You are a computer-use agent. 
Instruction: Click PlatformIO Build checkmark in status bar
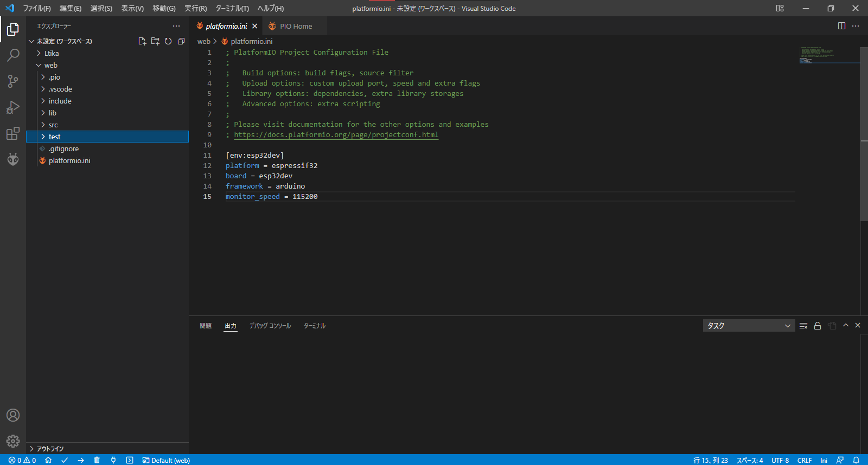[65, 460]
